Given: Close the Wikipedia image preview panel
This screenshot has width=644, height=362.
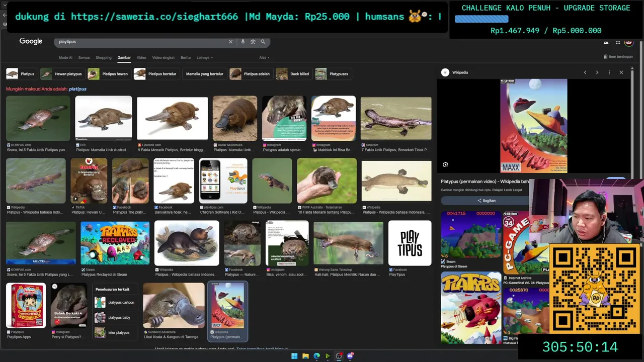Looking at the screenshot, I should click(x=621, y=72).
